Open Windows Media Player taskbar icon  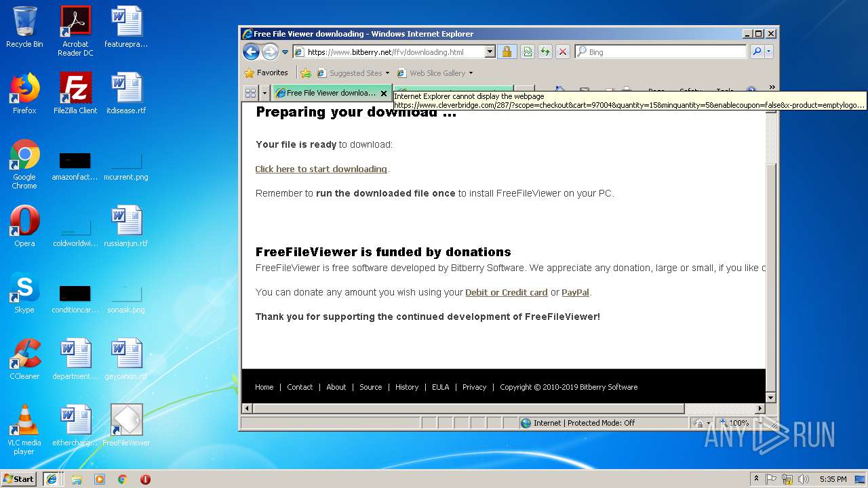100,479
